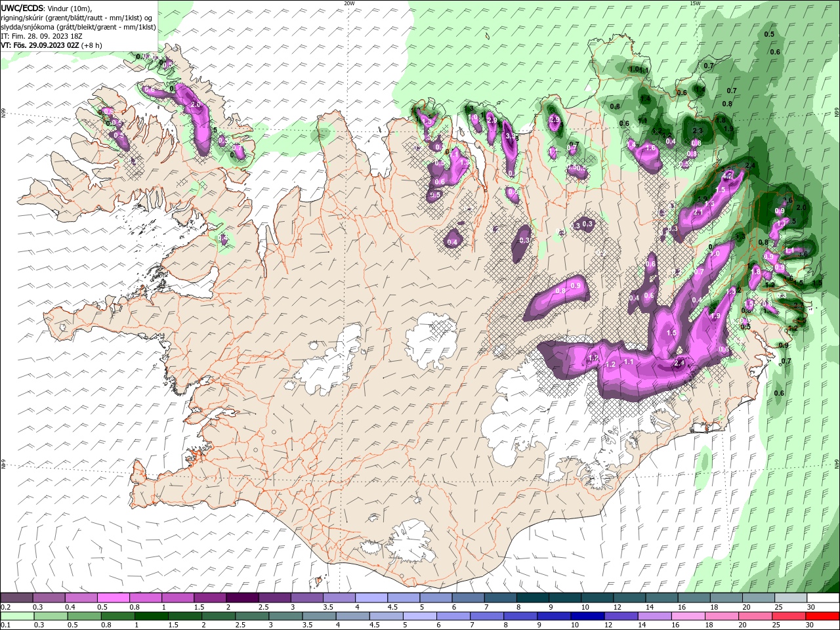The width and height of the screenshot is (840, 630).
Task: Click the rain legend swatch between 6 and 7
Action: [453, 616]
